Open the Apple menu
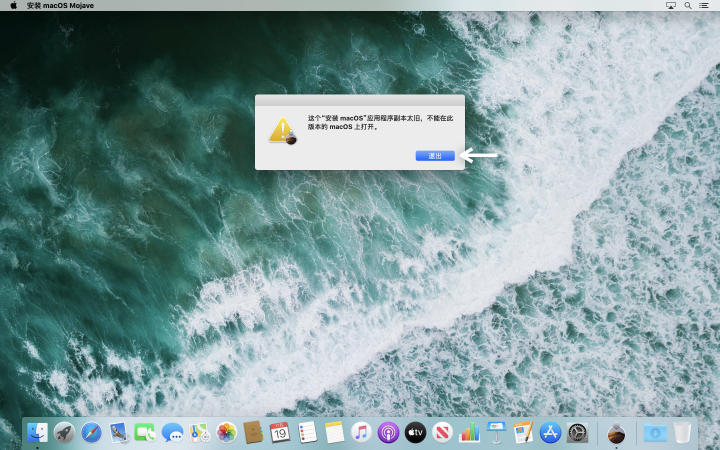This screenshot has height=450, width=720. 13,6
